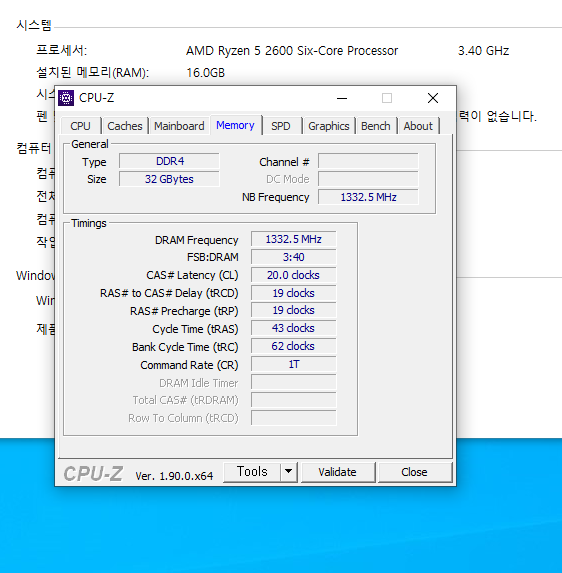Click the empty DRAM Idle Timer field
The width and height of the screenshot is (562, 573).
point(293,382)
